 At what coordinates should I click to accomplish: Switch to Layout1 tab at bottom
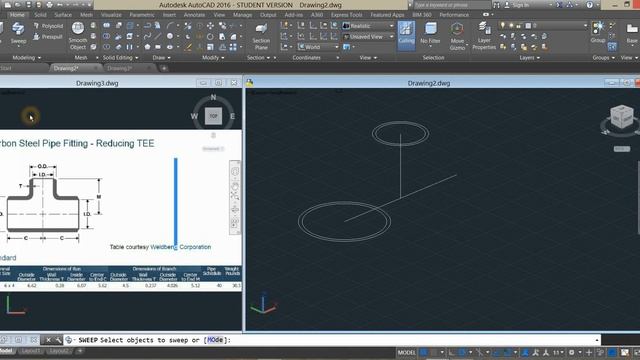(x=31, y=351)
